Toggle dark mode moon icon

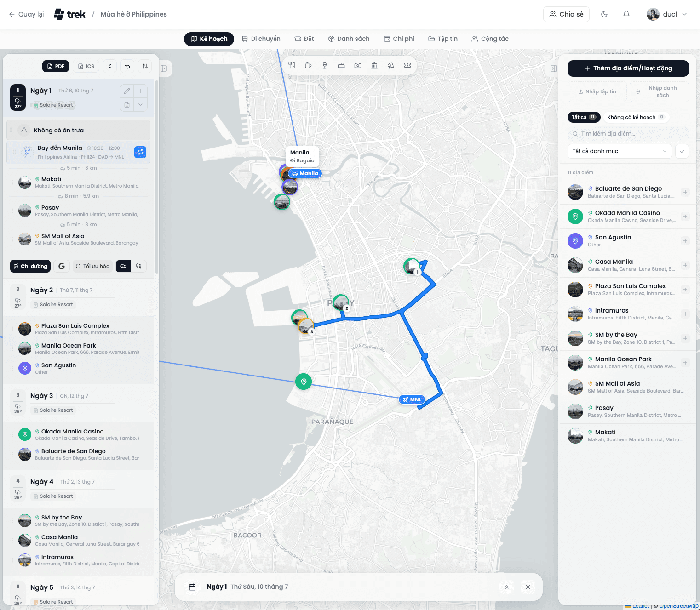pos(604,14)
